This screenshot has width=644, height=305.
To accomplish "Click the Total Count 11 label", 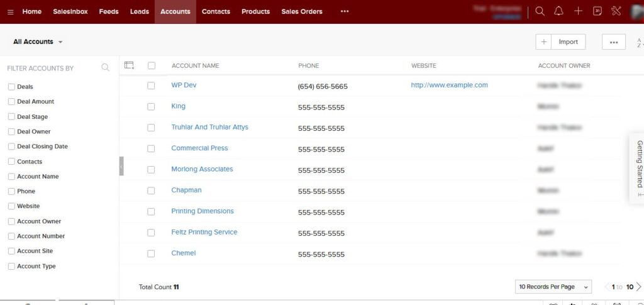I will (x=159, y=287).
